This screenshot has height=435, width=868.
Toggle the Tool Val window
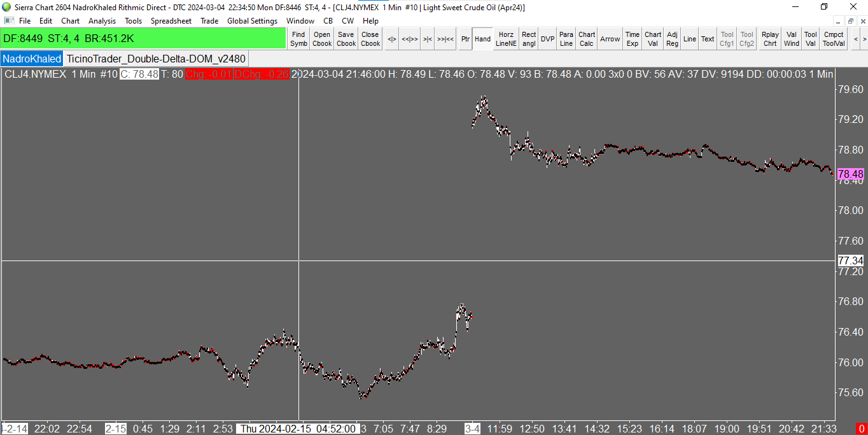coord(810,39)
